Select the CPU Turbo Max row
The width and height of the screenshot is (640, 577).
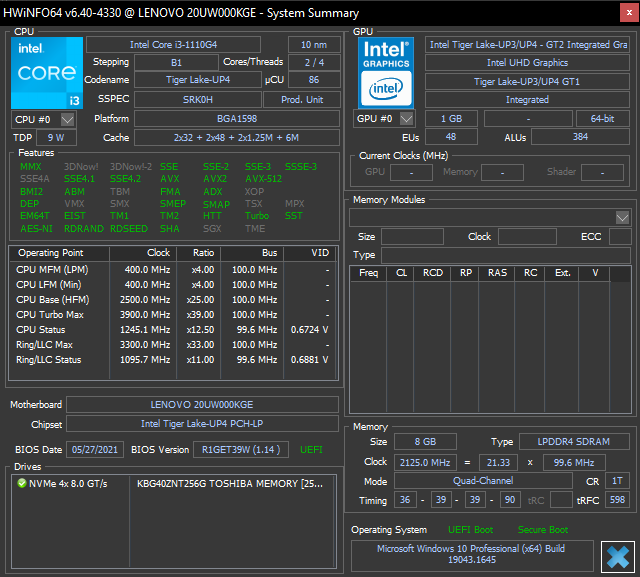point(50,315)
